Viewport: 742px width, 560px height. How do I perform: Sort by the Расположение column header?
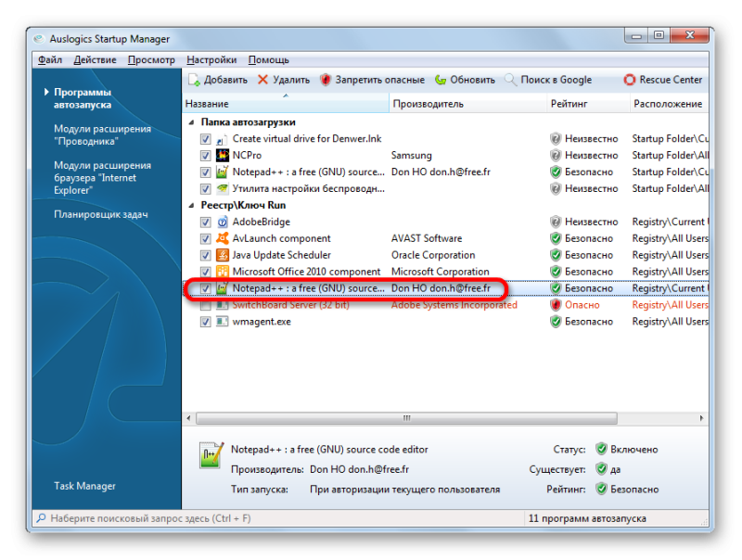[x=669, y=104]
